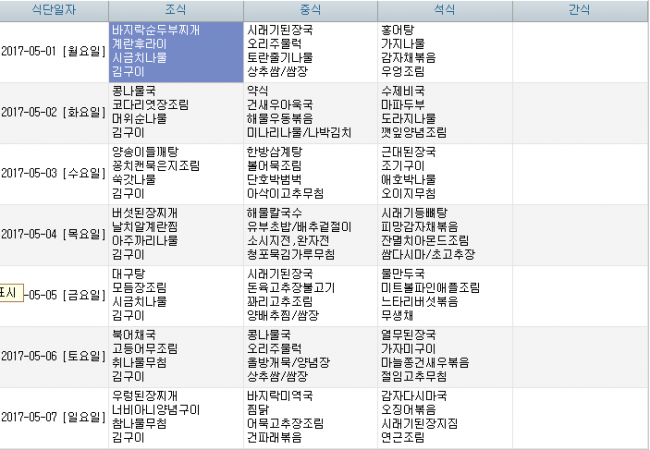
Task: Select the 2017-05-04 [목요일] date cell
Action: [x=54, y=233]
